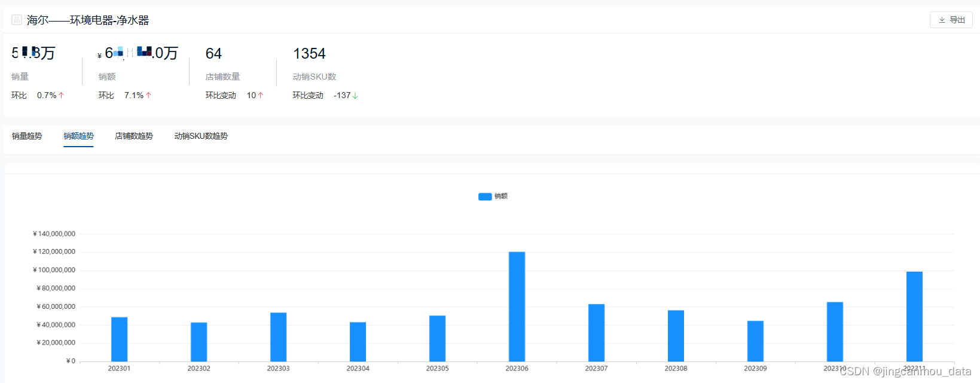The image size is (980, 383).
Task: Select the 销额趋势 tab
Action: coord(79,136)
